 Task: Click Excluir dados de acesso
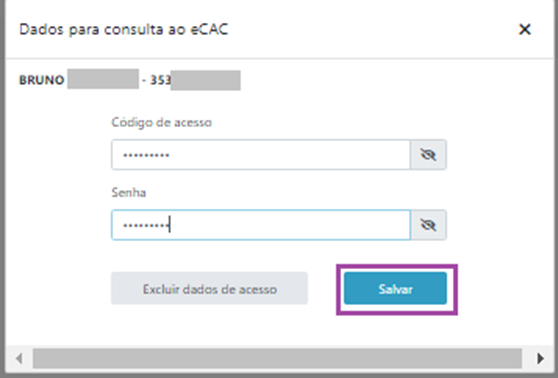point(209,289)
